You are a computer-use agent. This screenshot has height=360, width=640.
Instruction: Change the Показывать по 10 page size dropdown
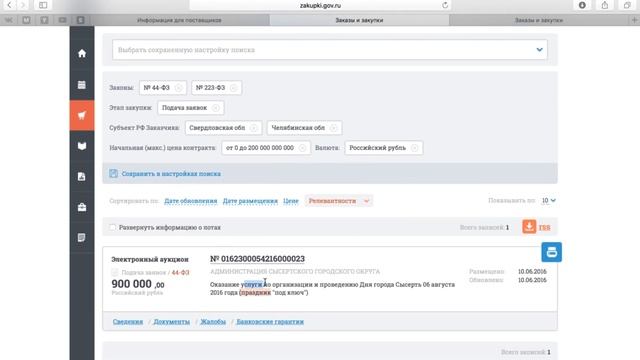coord(549,200)
